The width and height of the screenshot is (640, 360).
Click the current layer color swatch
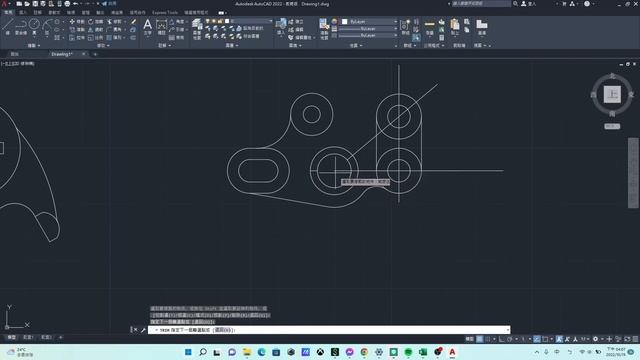tap(227, 21)
